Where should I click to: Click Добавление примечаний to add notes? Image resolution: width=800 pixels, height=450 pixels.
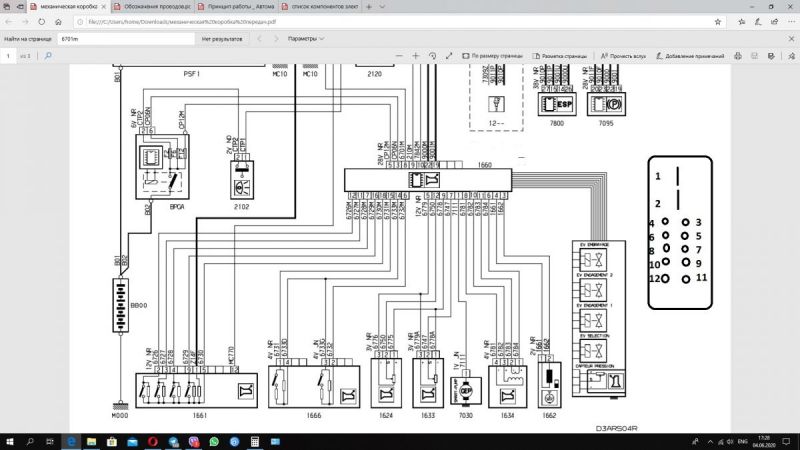pos(690,56)
